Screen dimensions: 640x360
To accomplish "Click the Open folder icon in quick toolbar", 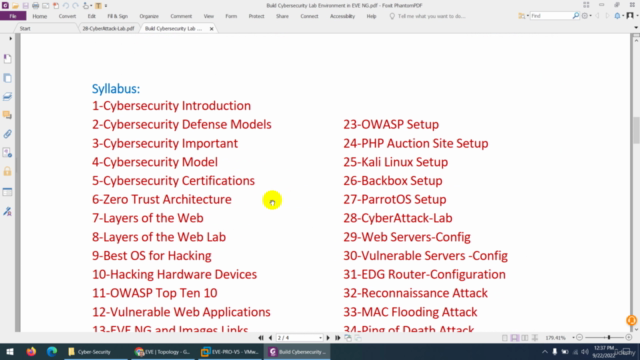I will pyautogui.click(x=15, y=6).
